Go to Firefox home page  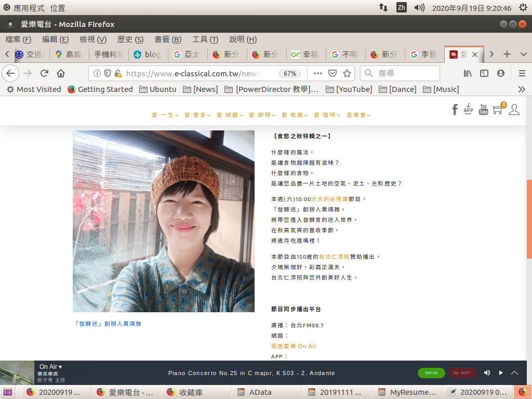click(x=61, y=73)
